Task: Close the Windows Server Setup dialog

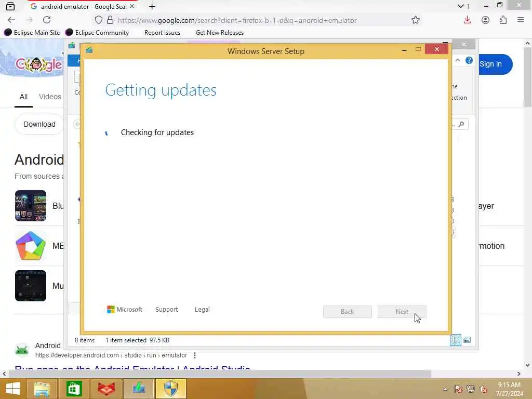Action: 436,49
